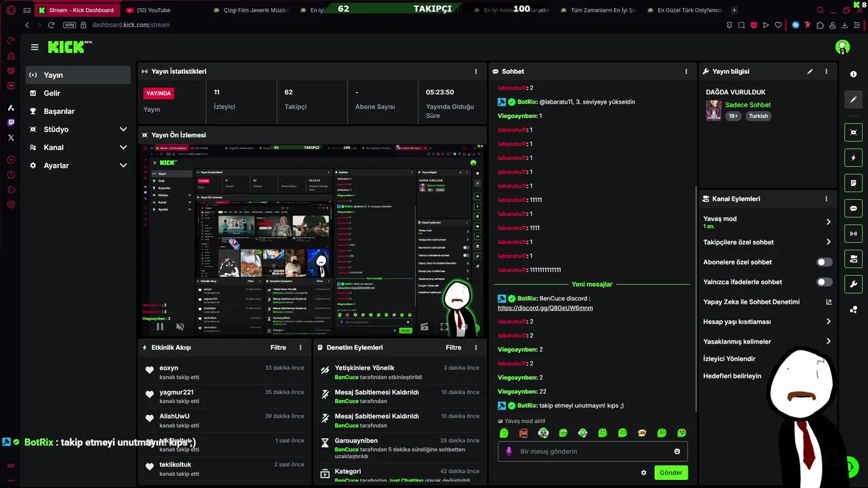
Task: Open Opera extensions cube icon
Action: (x=821, y=25)
